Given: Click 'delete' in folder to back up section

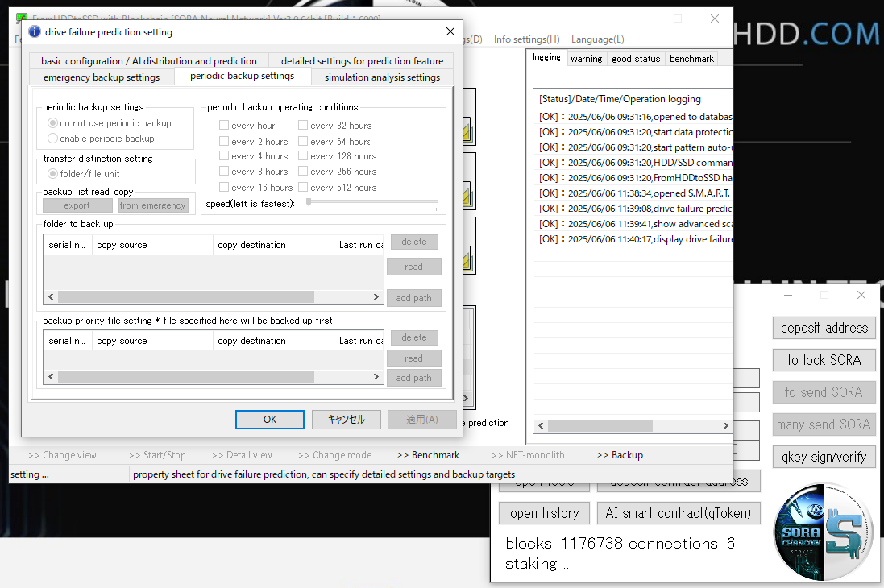Looking at the screenshot, I should coord(414,242).
